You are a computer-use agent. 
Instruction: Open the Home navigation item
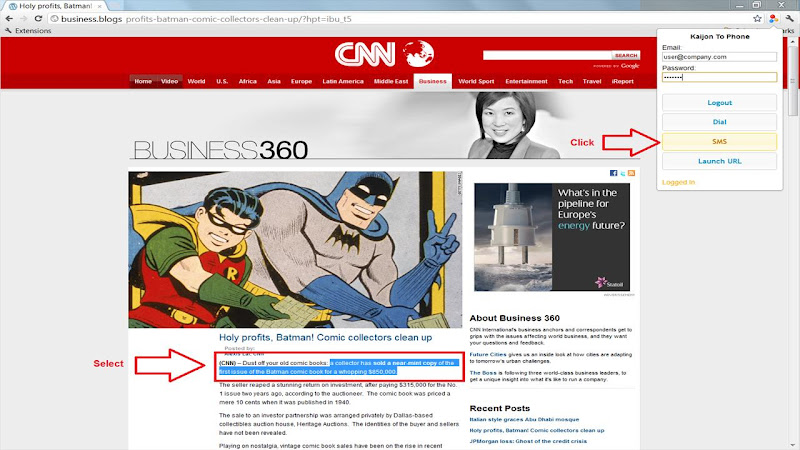143,81
